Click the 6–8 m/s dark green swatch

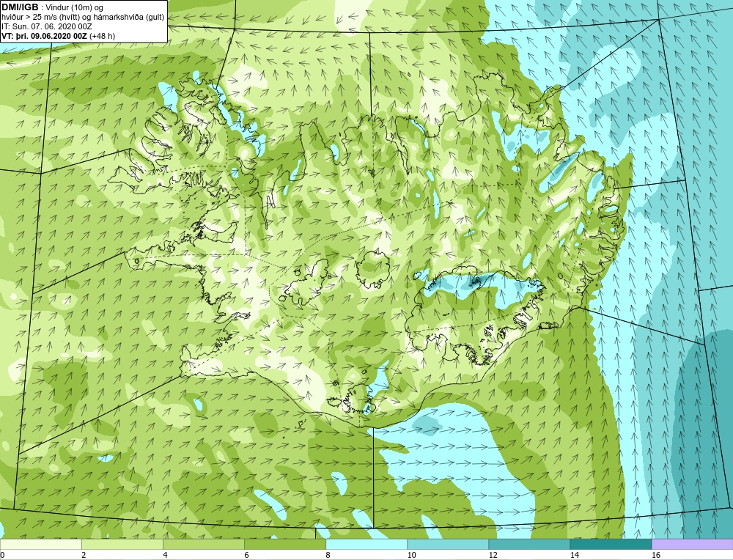(284, 544)
